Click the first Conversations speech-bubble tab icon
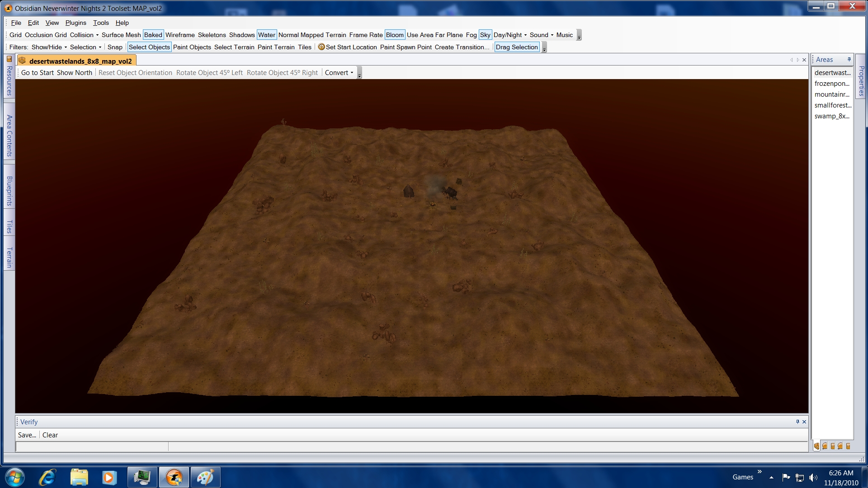This screenshot has height=488, width=868. (825, 446)
